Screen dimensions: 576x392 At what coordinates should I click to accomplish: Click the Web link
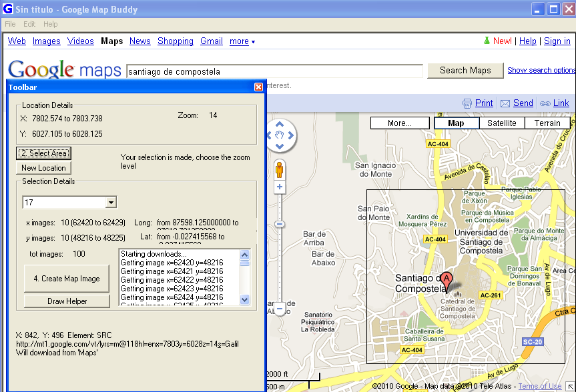click(x=17, y=41)
